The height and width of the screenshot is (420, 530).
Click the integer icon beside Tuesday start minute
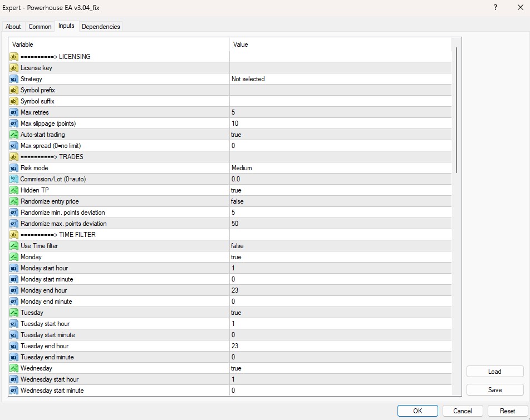[13, 335]
